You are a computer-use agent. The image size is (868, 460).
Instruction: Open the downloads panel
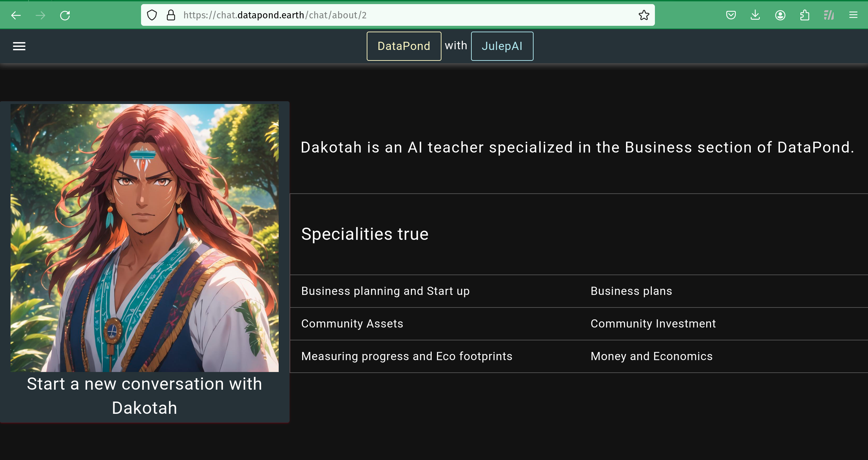[x=755, y=15]
